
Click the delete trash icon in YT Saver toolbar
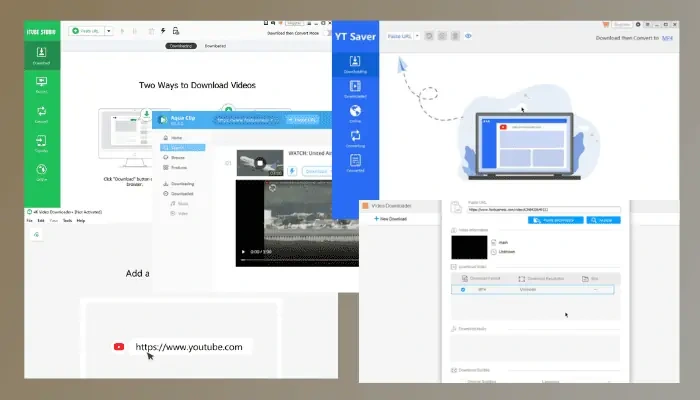click(455, 36)
